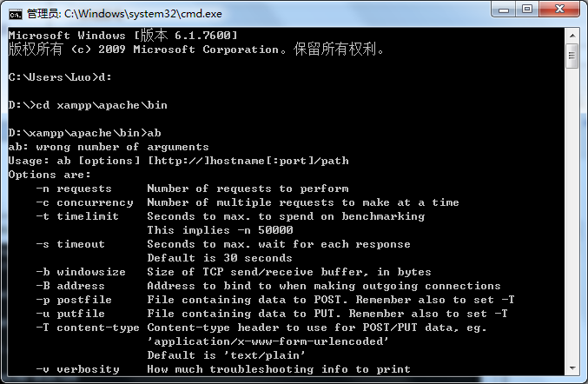Image resolution: width=588 pixels, height=384 pixels.
Task: Close the command prompt window
Action: pos(559,10)
